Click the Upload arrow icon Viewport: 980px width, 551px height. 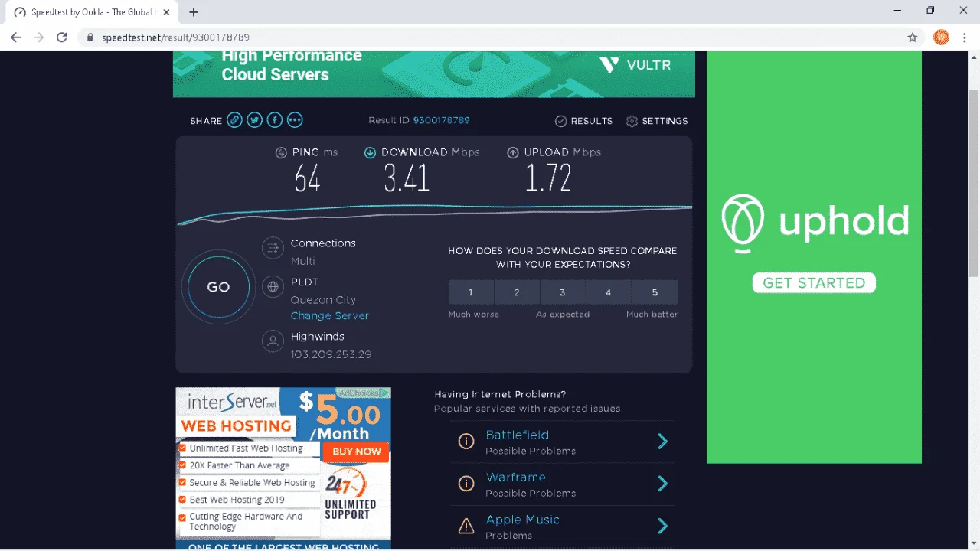[x=513, y=152]
